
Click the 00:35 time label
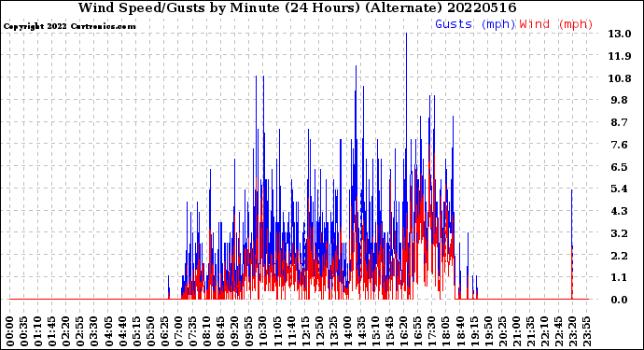pos(24,331)
